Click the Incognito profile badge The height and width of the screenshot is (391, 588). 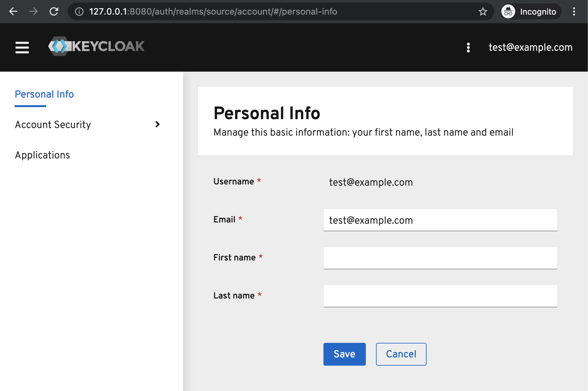(x=531, y=12)
